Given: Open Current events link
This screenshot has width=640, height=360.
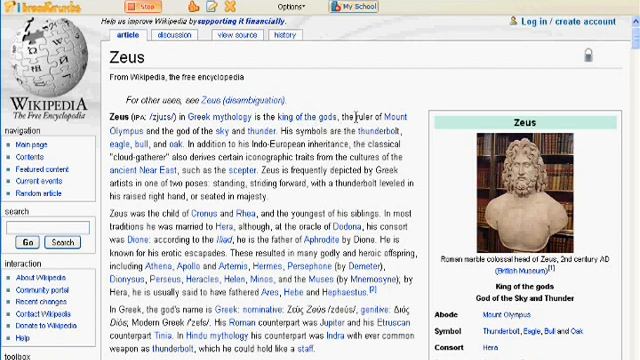Looking at the screenshot, I should (x=39, y=181).
